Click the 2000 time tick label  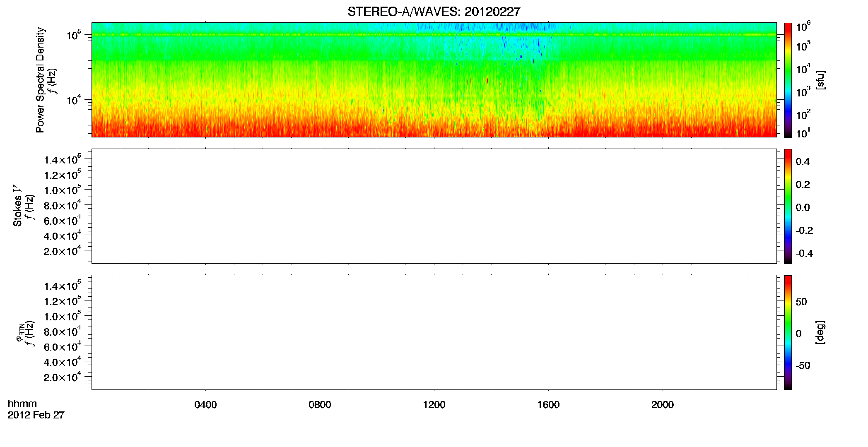662,405
